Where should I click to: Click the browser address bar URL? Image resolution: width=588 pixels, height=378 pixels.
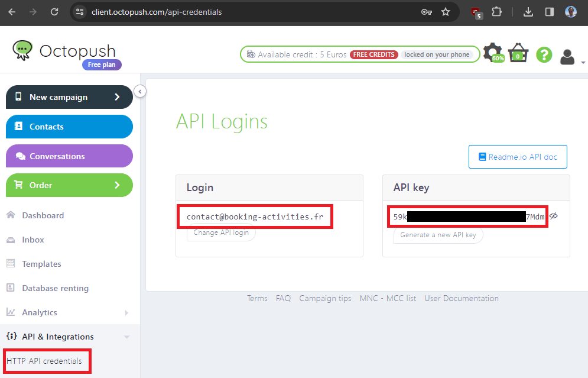tap(157, 12)
